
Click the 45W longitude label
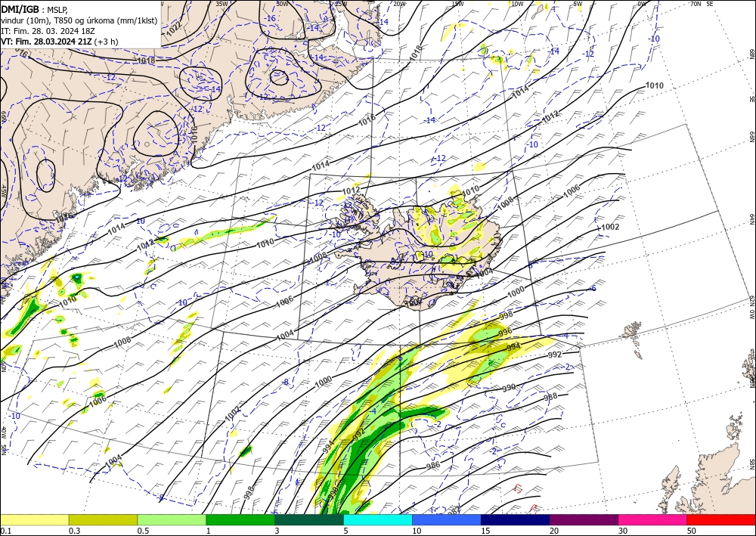[3, 191]
